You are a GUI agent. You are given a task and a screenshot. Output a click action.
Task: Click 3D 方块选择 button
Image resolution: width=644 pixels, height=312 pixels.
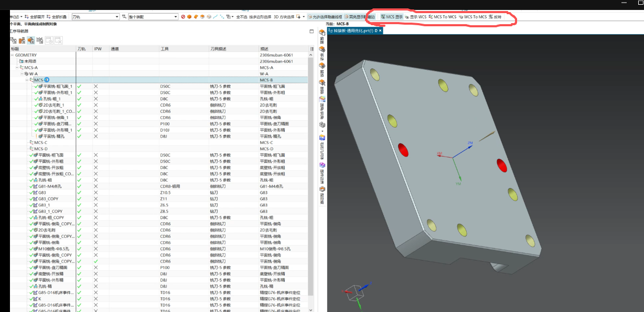(x=284, y=17)
